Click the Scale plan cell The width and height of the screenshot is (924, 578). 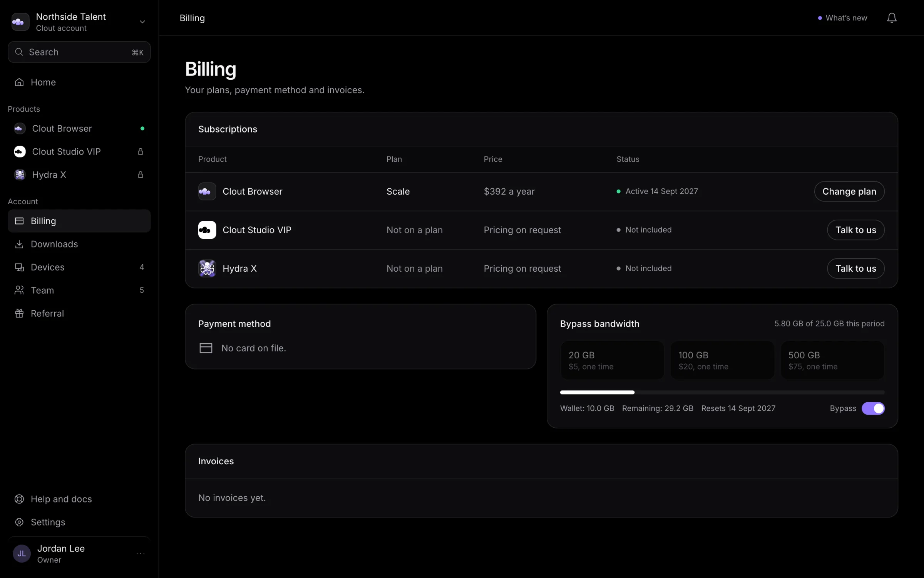398,192
